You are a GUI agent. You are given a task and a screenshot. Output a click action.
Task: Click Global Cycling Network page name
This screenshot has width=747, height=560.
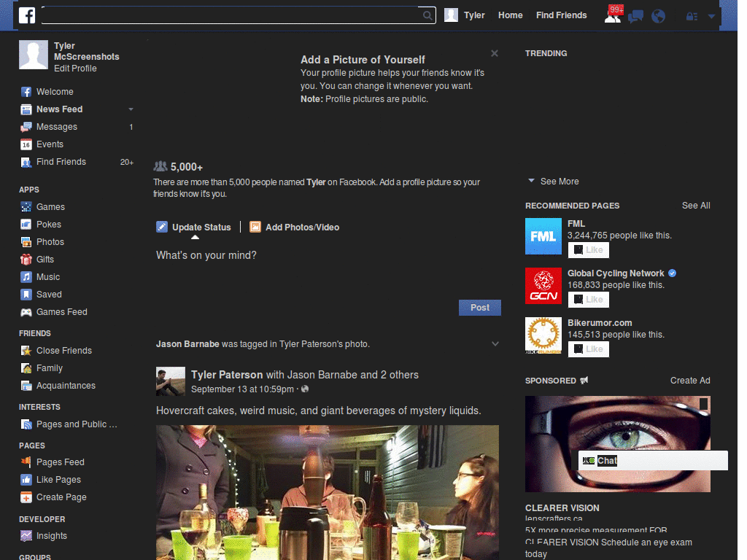point(616,273)
